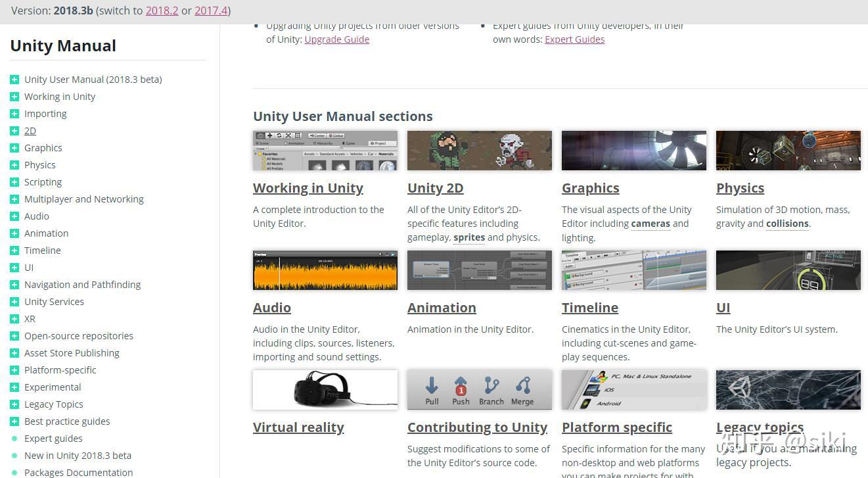
Task: Open Platform specific section heading link
Action: tap(617, 427)
